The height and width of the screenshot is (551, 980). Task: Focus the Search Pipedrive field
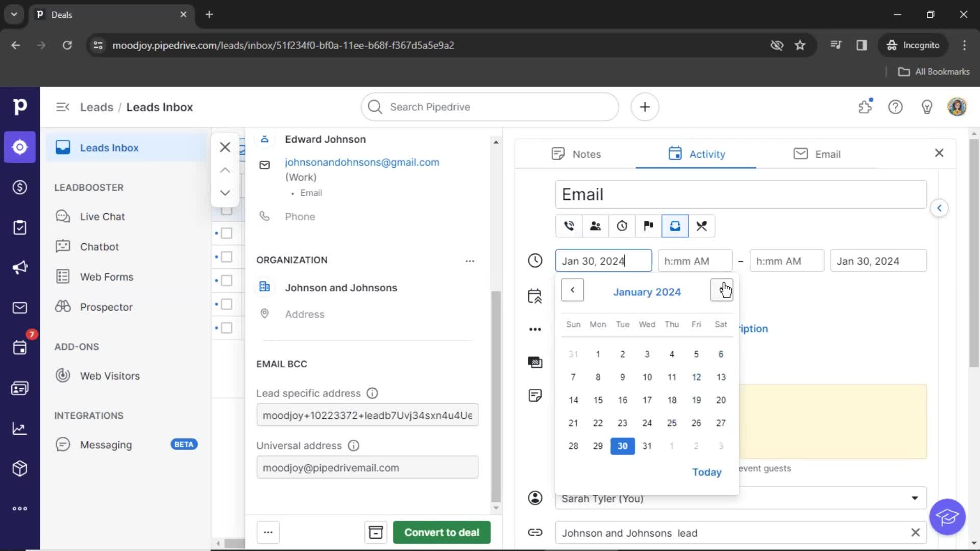point(490,107)
